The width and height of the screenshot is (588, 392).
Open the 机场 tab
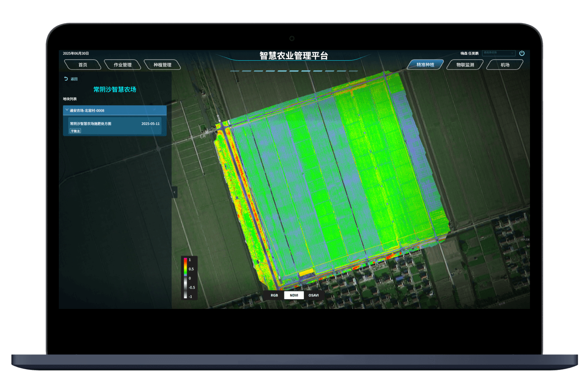505,65
